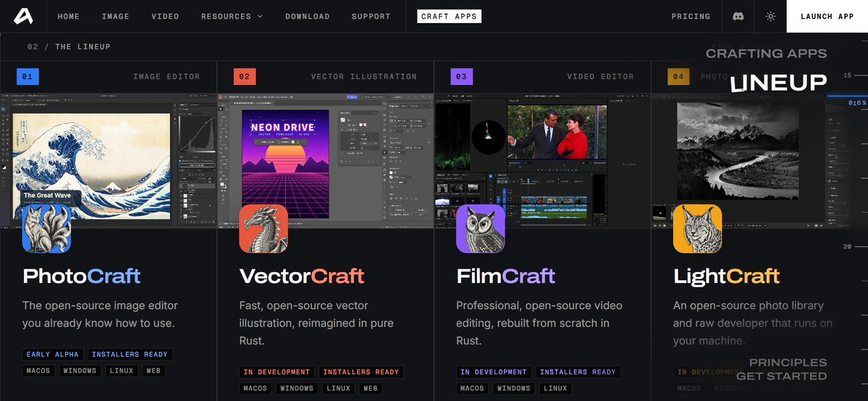Open the VectorCraft Neon Drive screenshot

326,161
